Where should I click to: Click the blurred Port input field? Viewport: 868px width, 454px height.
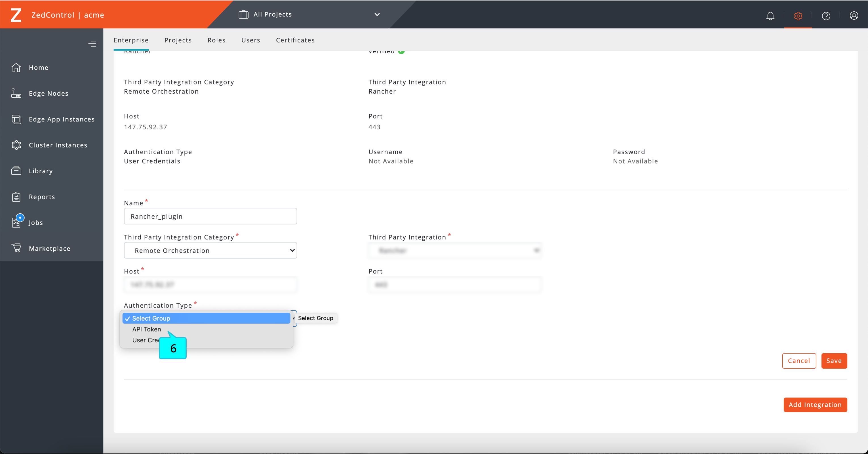[455, 285]
